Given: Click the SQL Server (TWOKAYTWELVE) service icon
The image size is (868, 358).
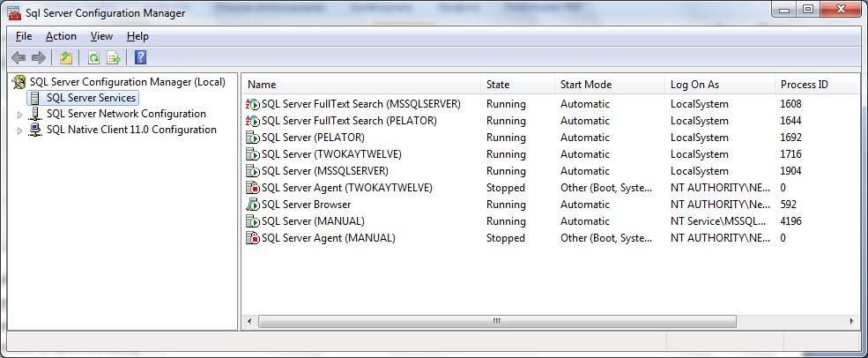Looking at the screenshot, I should pos(252,154).
